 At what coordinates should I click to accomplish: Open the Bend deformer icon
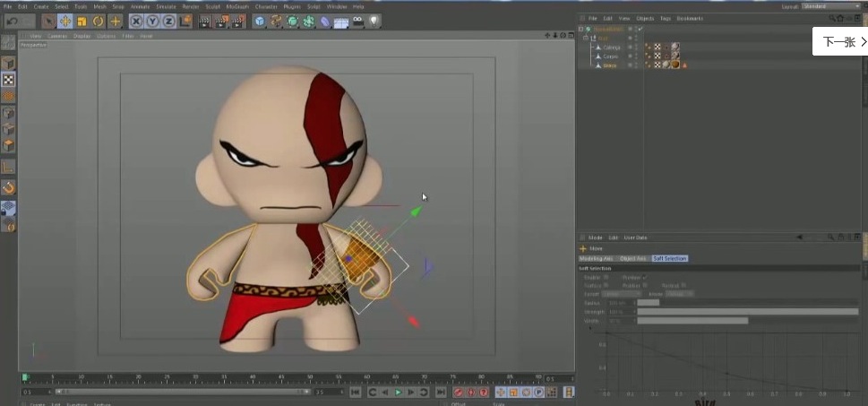pos(325,22)
